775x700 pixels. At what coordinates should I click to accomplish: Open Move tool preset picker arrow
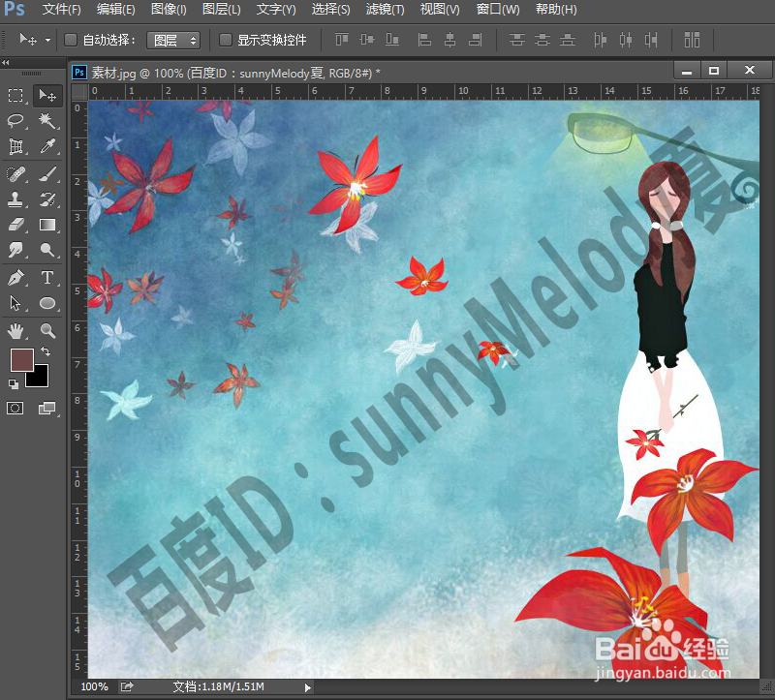(x=47, y=40)
